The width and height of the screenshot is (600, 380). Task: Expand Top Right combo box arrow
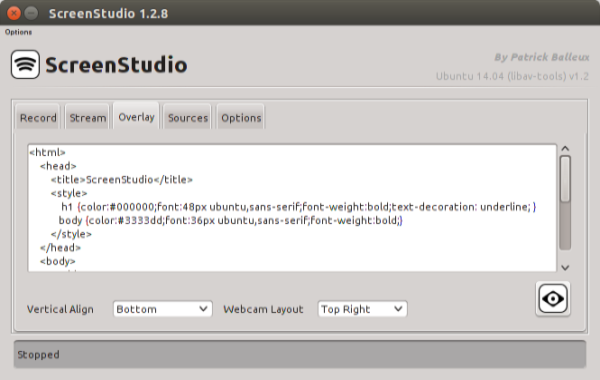398,309
